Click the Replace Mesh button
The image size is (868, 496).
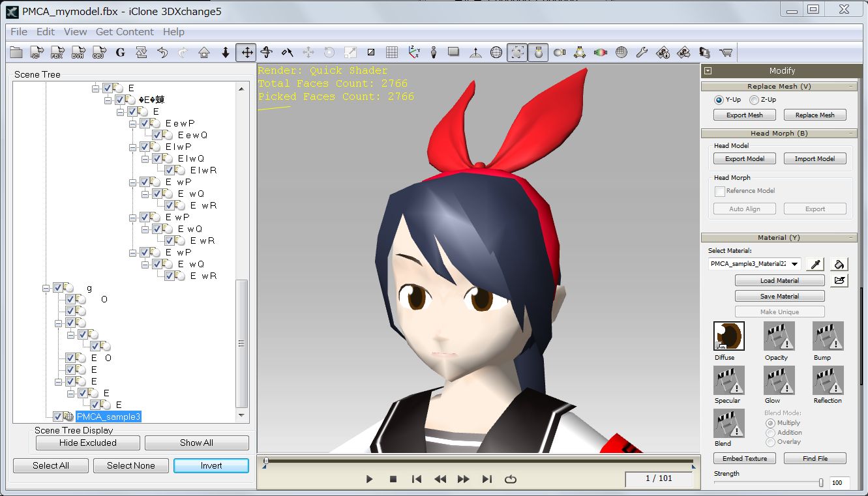pyautogui.click(x=815, y=115)
